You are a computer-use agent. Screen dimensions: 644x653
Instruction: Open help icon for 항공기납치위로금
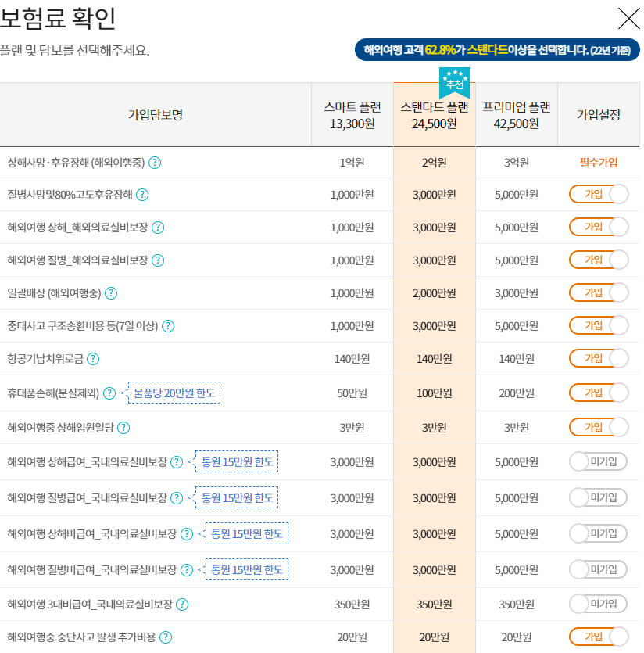(x=93, y=359)
